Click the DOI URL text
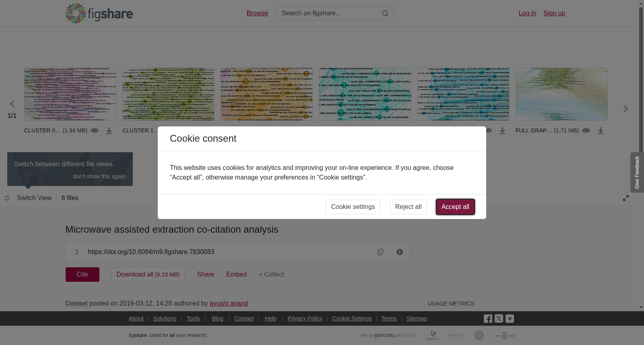The image size is (644, 345). pyautogui.click(x=151, y=252)
